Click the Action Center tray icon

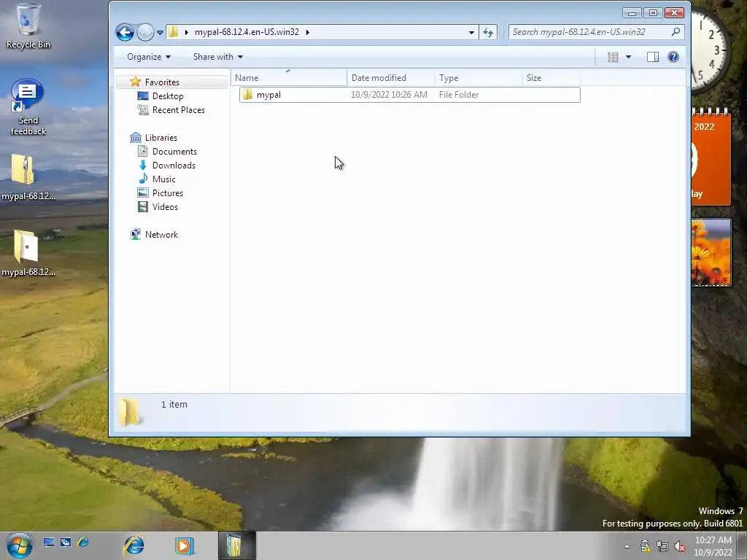pos(645,546)
